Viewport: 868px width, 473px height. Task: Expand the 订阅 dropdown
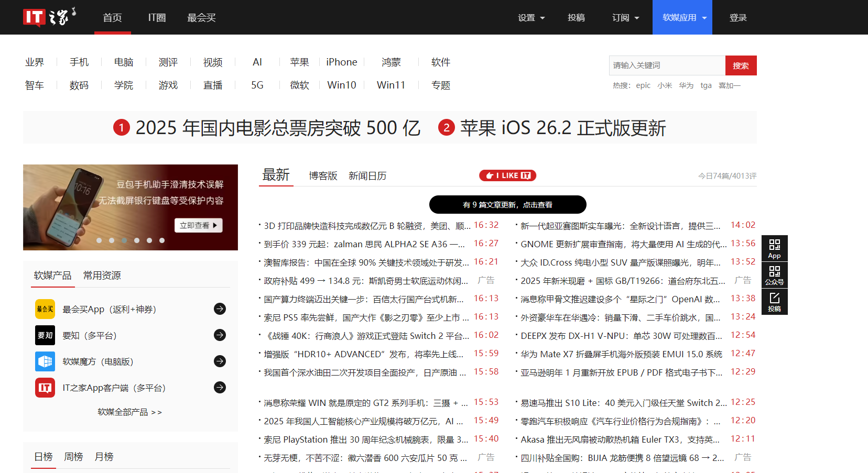[624, 17]
